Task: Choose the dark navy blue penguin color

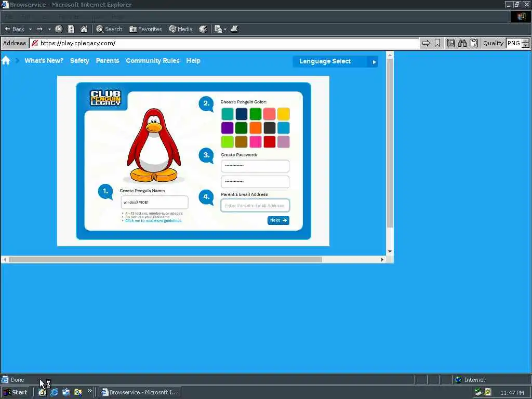Action: (241, 114)
